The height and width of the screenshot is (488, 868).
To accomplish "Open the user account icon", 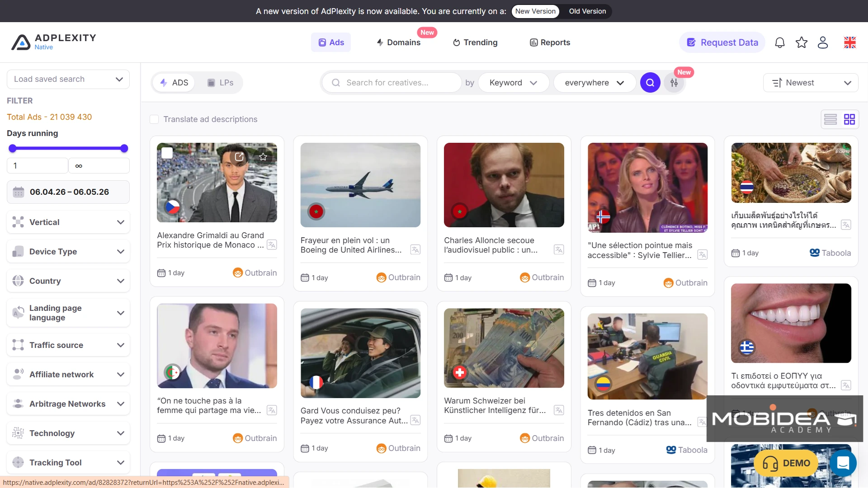I will point(823,42).
